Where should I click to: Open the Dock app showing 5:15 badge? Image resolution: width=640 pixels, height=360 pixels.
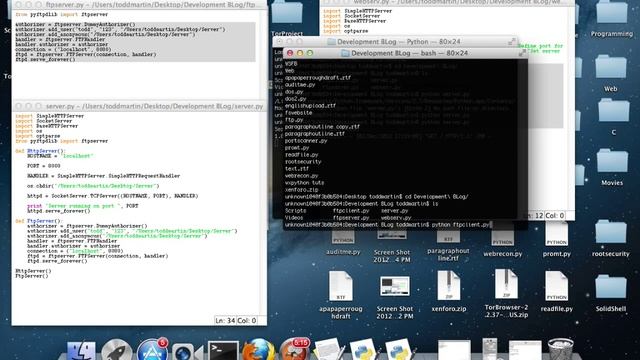click(x=294, y=351)
